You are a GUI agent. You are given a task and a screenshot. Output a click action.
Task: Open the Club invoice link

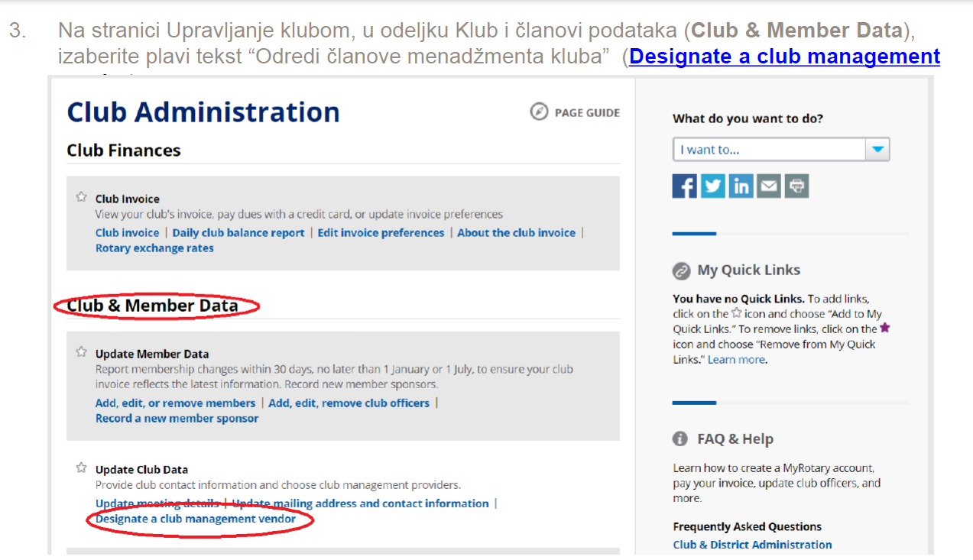[127, 233]
